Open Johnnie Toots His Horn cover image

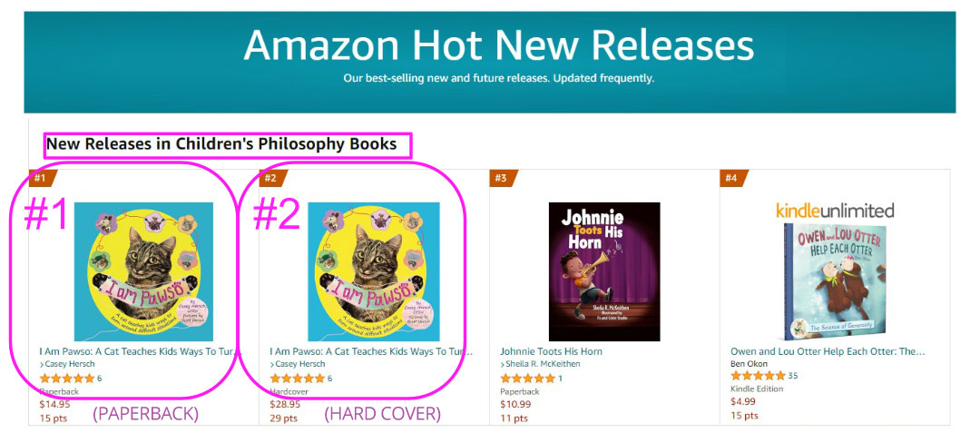[x=604, y=271]
